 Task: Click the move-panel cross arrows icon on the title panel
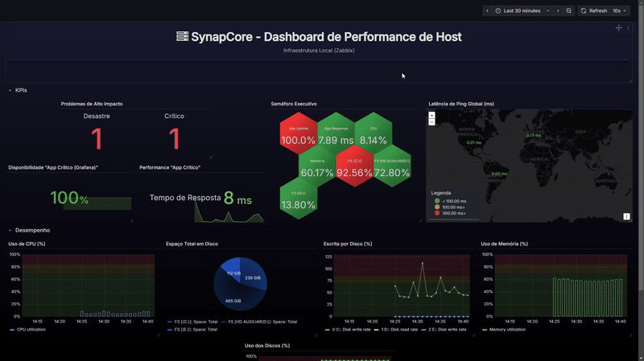click(618, 28)
